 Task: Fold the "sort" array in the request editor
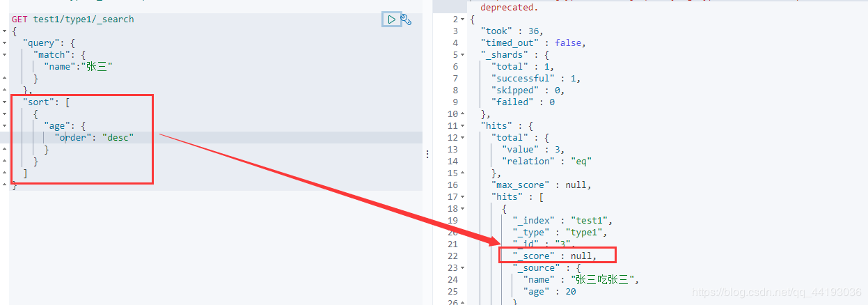[x=4, y=102]
